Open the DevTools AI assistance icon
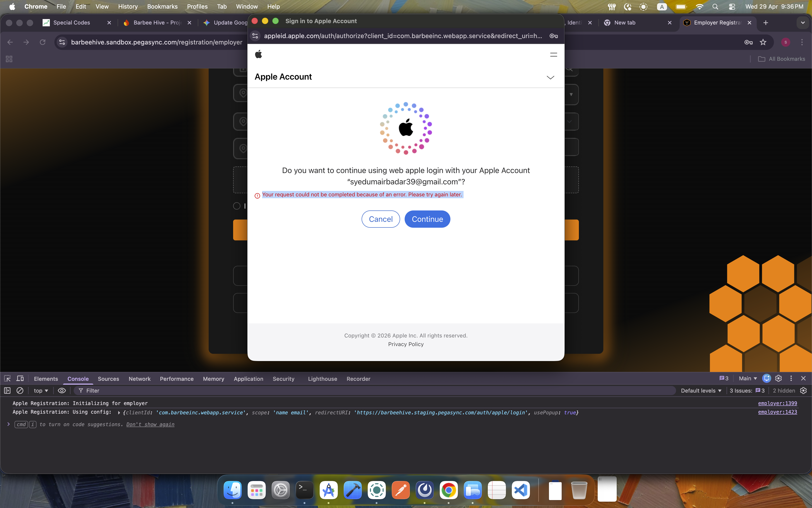 (767, 378)
